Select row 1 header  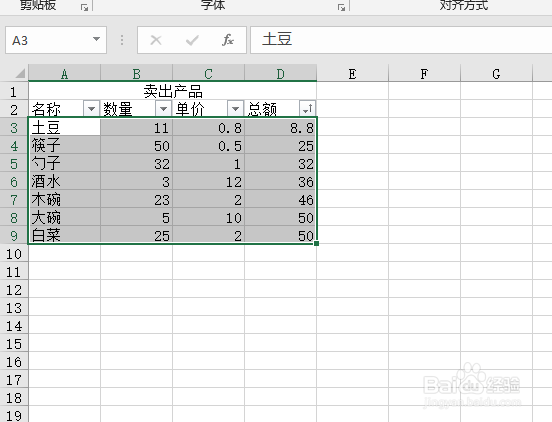pos(14,91)
